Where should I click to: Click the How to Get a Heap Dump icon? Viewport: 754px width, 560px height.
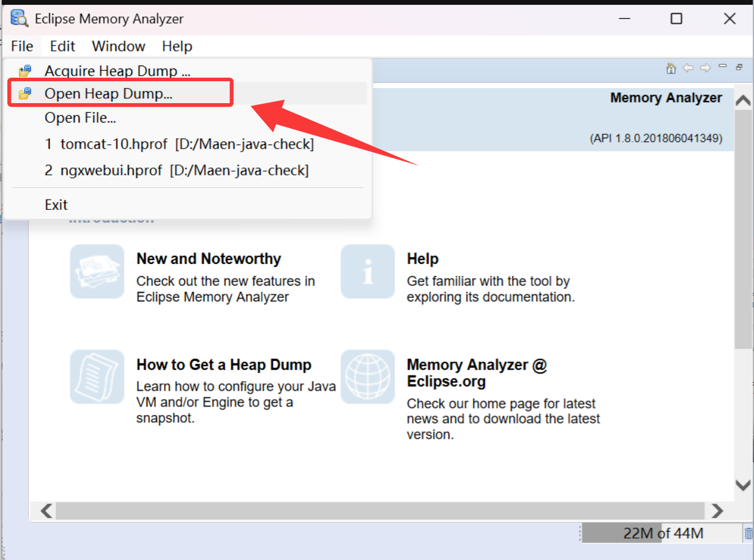coord(97,377)
